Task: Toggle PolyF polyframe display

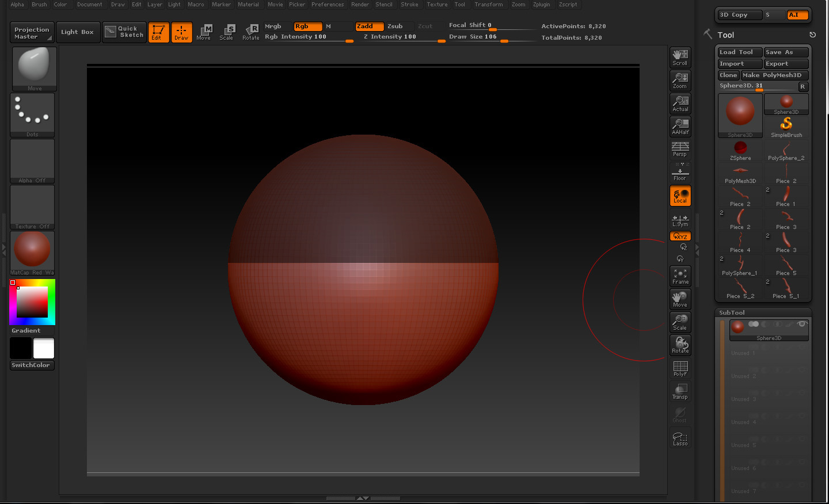Action: 680,368
